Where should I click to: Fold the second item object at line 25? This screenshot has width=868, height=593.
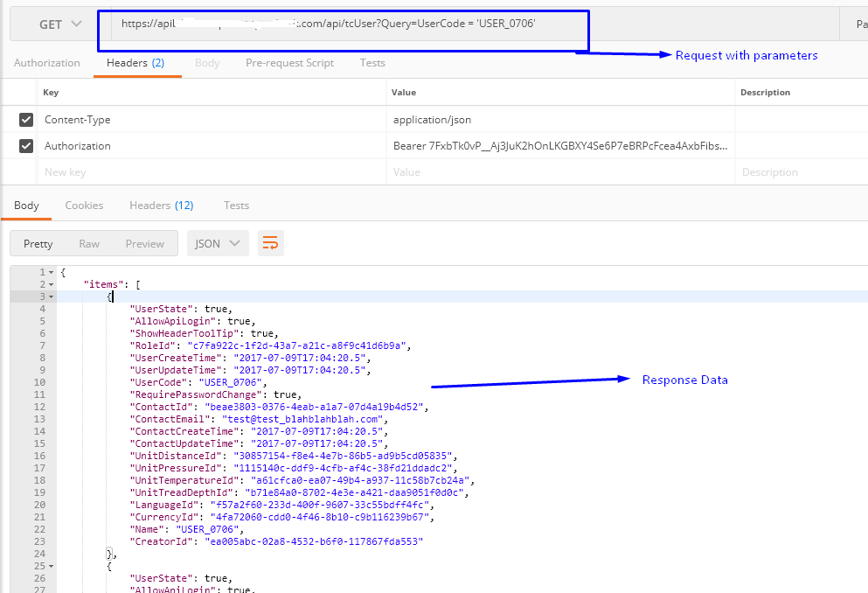coord(51,567)
